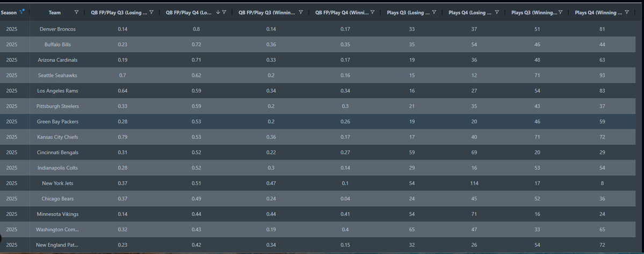644x254 pixels.
Task: Select the truncated Washington Com... team cell
Action: tap(57, 229)
